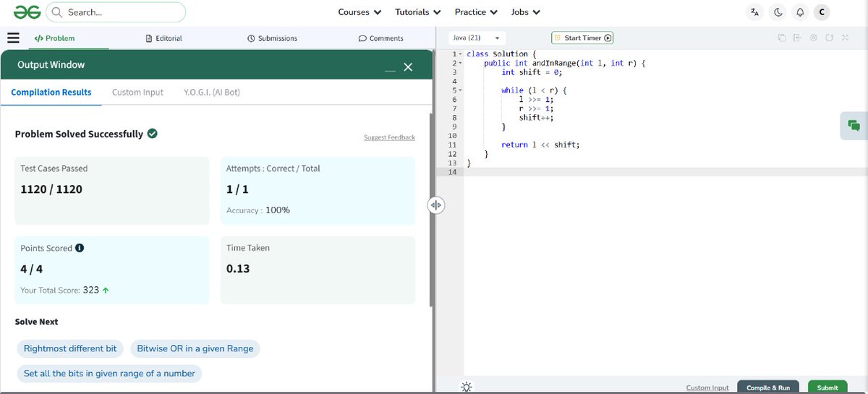
Task: Click the language translate icon
Action: 755,12
